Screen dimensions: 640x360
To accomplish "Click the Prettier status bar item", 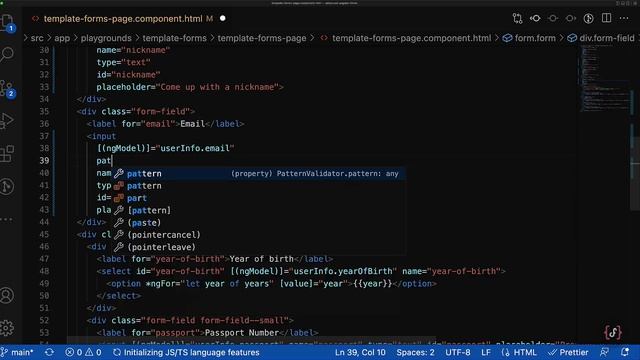I will (568, 352).
